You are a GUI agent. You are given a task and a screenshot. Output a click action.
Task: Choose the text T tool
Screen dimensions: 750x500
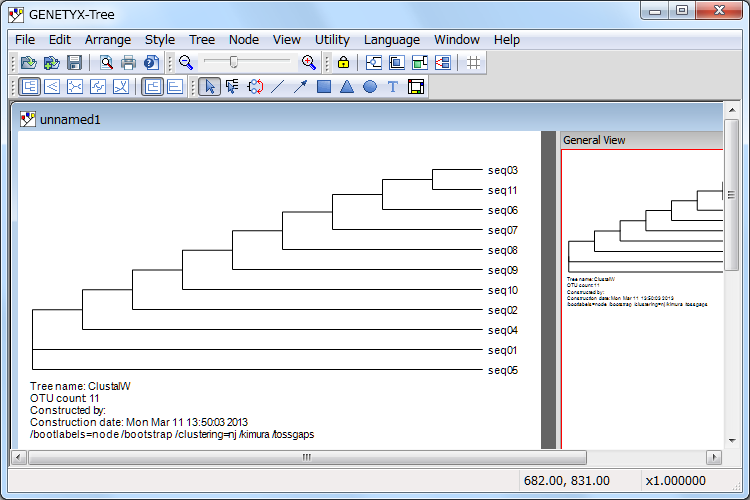393,87
